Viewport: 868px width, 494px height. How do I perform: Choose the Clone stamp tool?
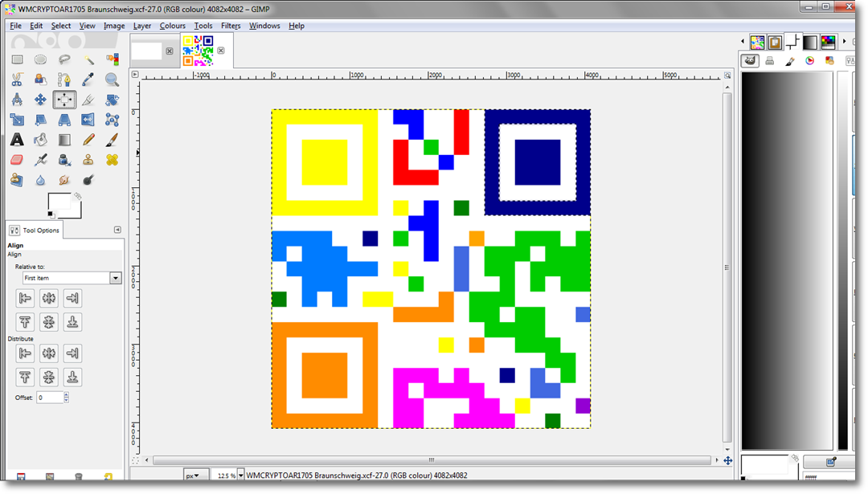[x=88, y=160]
